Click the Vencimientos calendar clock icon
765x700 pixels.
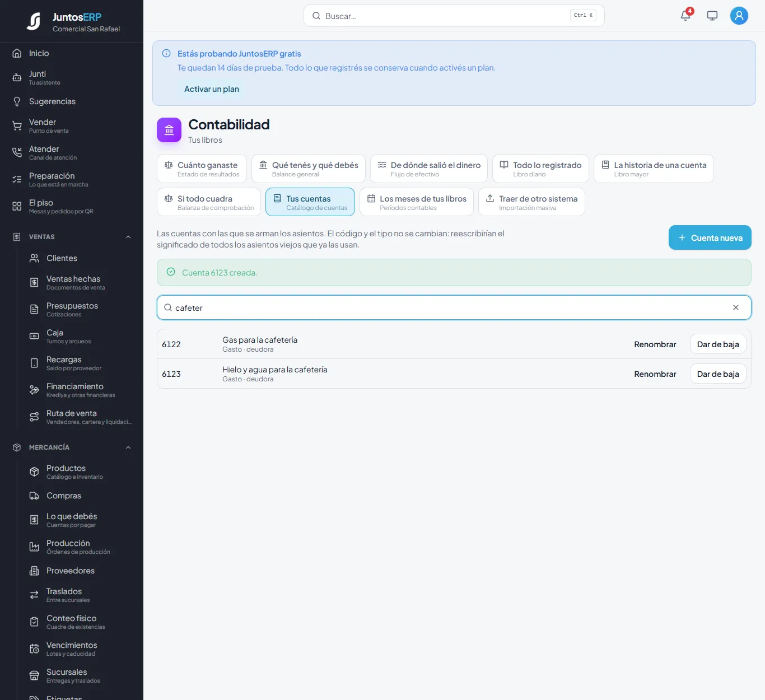(x=34, y=649)
